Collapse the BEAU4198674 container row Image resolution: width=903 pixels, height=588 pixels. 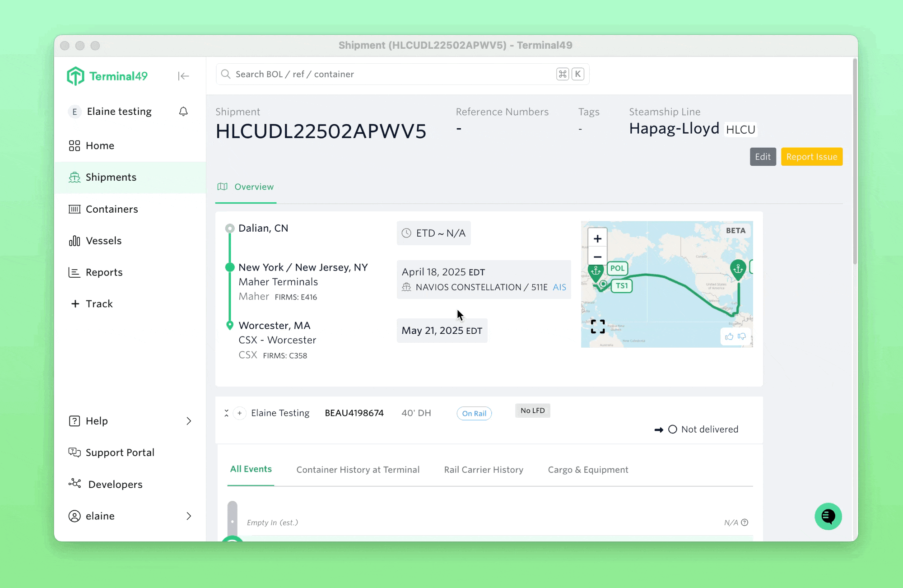227,413
